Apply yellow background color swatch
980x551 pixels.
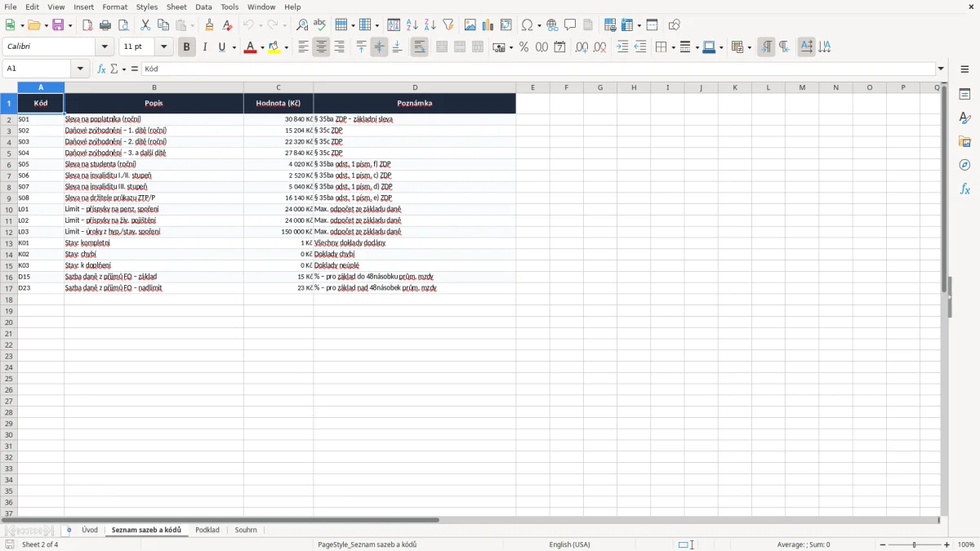pyautogui.click(x=275, y=47)
